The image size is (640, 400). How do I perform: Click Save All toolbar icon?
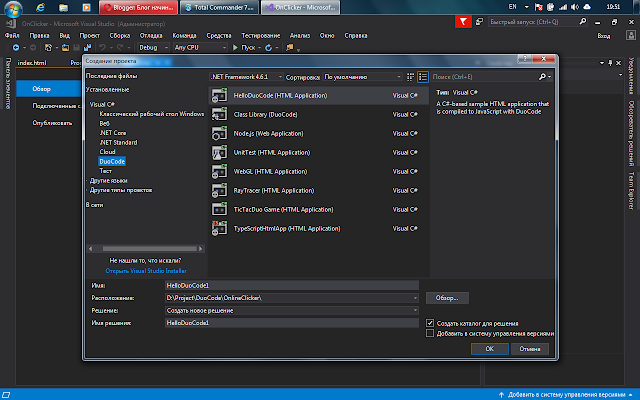87,48
